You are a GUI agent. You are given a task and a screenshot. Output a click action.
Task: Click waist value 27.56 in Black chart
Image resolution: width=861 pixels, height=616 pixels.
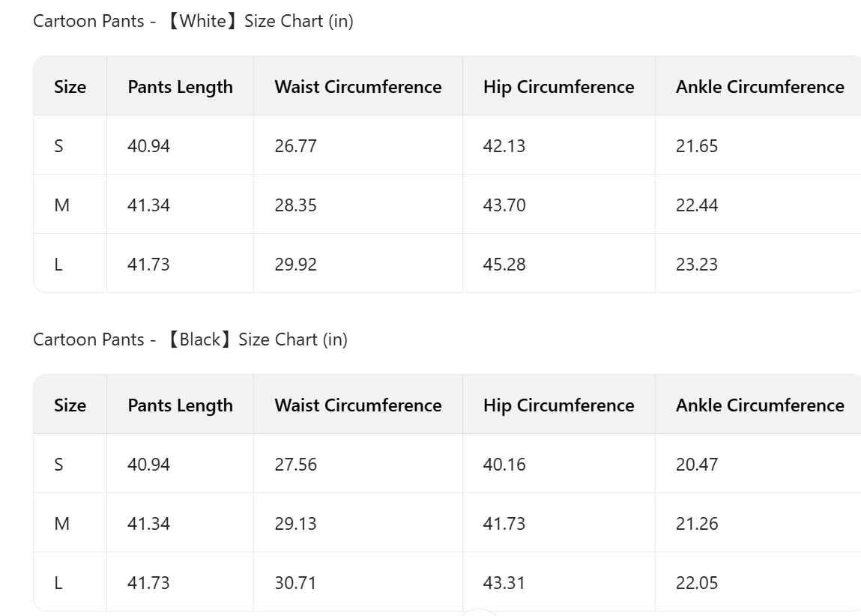tap(295, 465)
